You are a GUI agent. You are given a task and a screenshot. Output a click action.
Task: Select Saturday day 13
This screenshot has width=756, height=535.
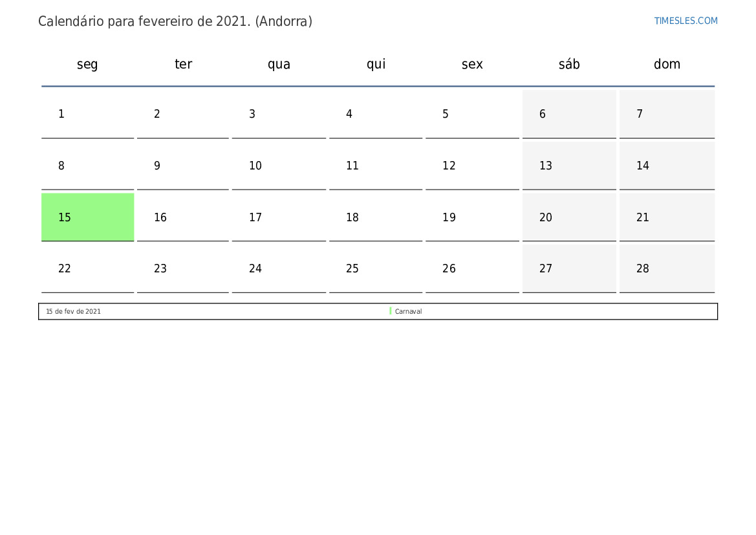569,166
